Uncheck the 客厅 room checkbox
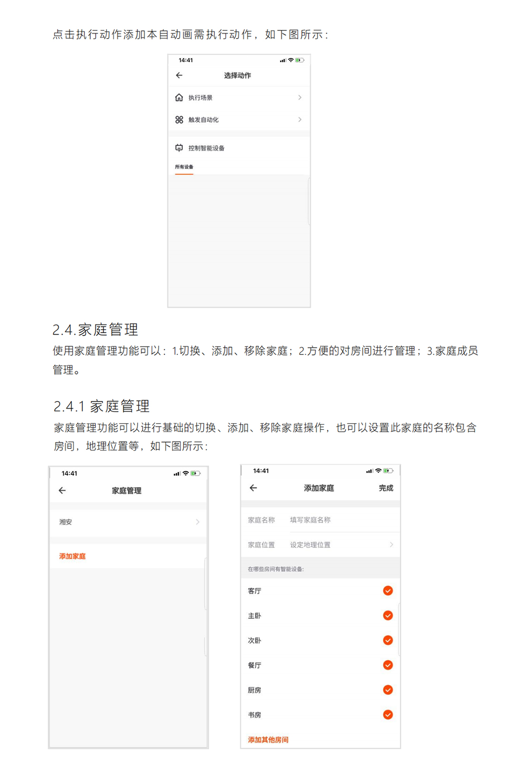Screen dimensions: 532x767 click(x=388, y=591)
